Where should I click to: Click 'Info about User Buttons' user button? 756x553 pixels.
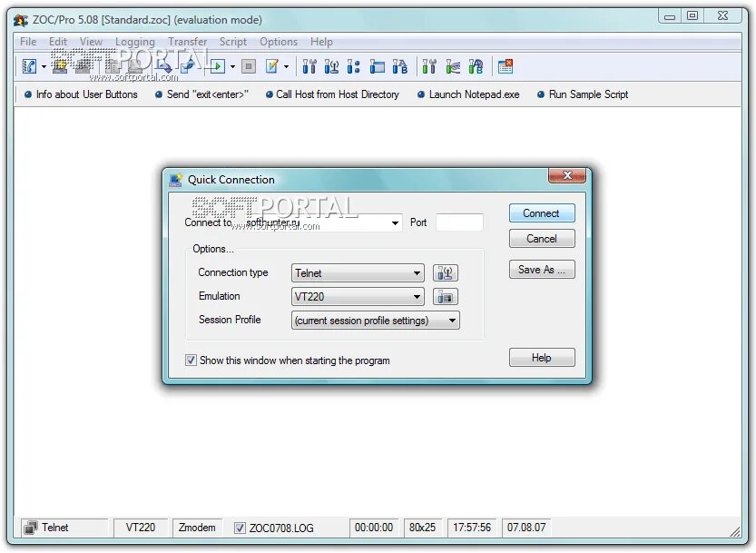click(81, 94)
